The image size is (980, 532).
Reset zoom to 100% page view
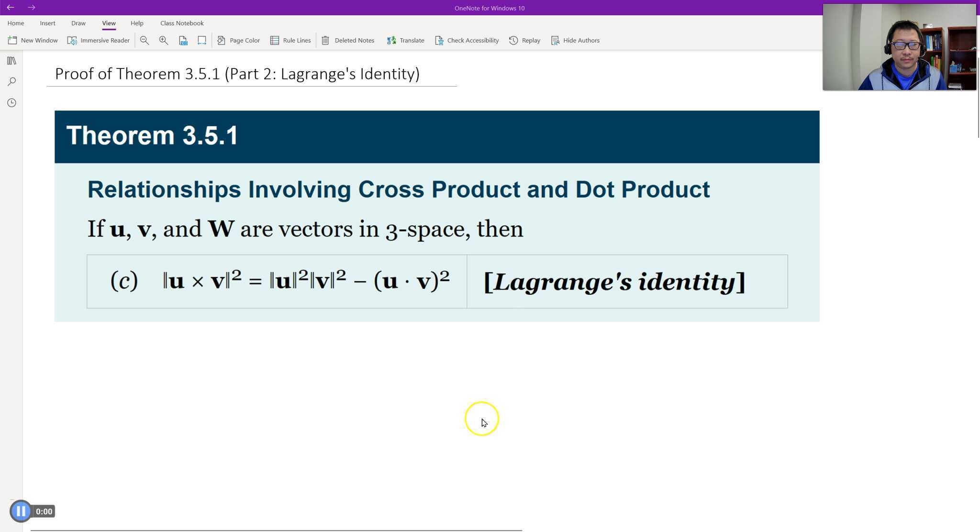tap(183, 40)
